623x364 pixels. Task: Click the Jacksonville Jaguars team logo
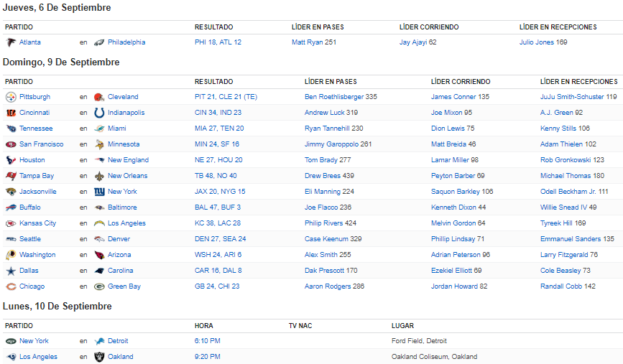[x=11, y=192]
